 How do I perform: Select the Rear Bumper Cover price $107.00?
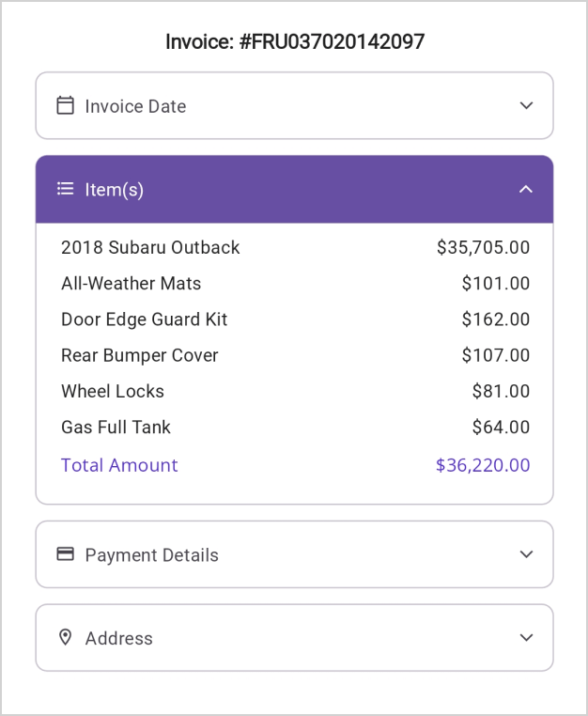click(495, 355)
